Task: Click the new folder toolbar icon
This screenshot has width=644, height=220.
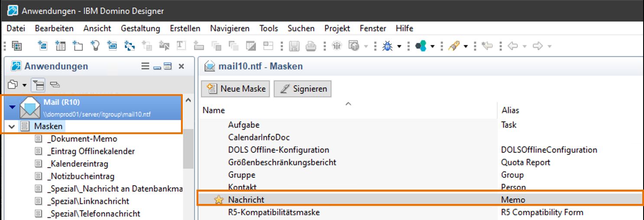Action: [x=78, y=46]
